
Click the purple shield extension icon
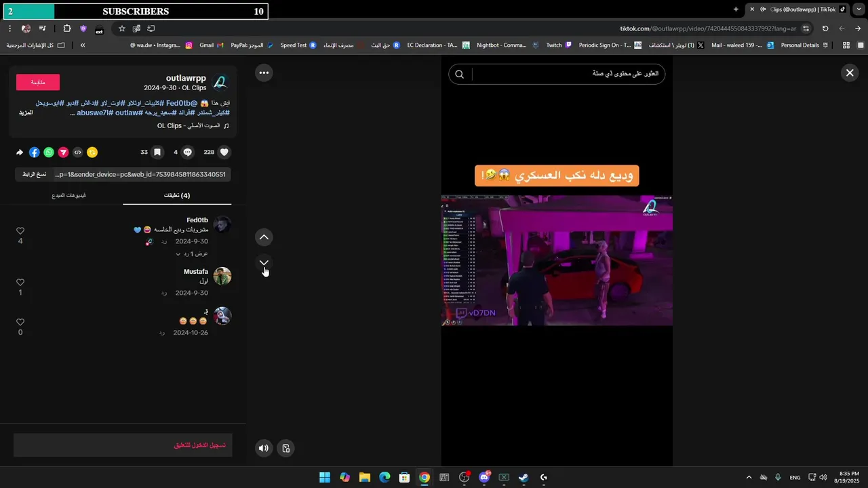tap(83, 28)
